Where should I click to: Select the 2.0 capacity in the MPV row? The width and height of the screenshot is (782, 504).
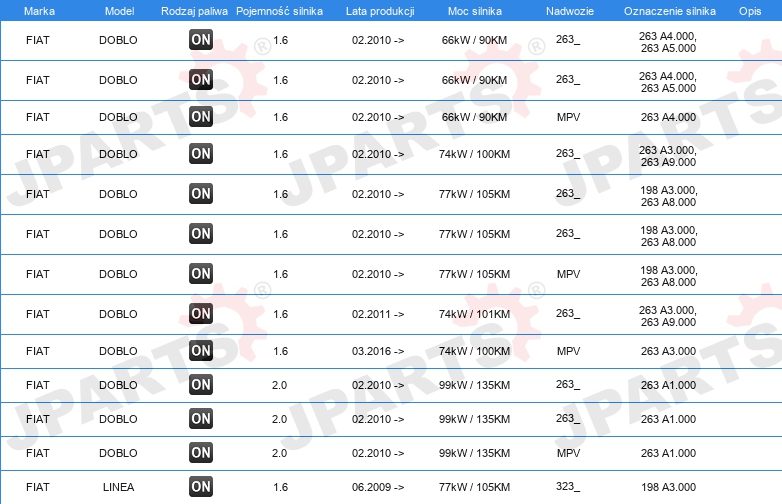pyautogui.click(x=279, y=453)
